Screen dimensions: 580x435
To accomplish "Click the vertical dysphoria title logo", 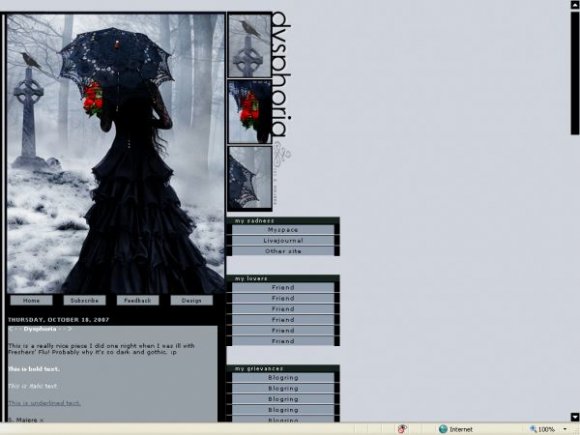I will pos(281,74).
